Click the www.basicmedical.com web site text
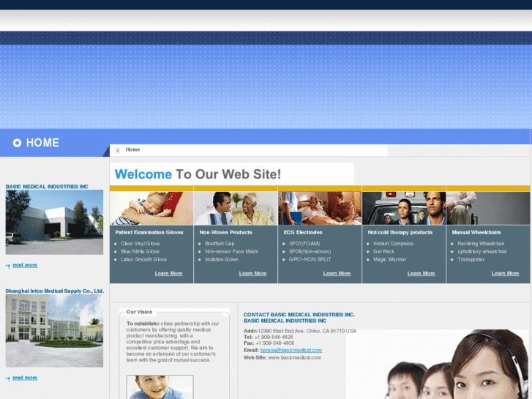 (x=294, y=357)
